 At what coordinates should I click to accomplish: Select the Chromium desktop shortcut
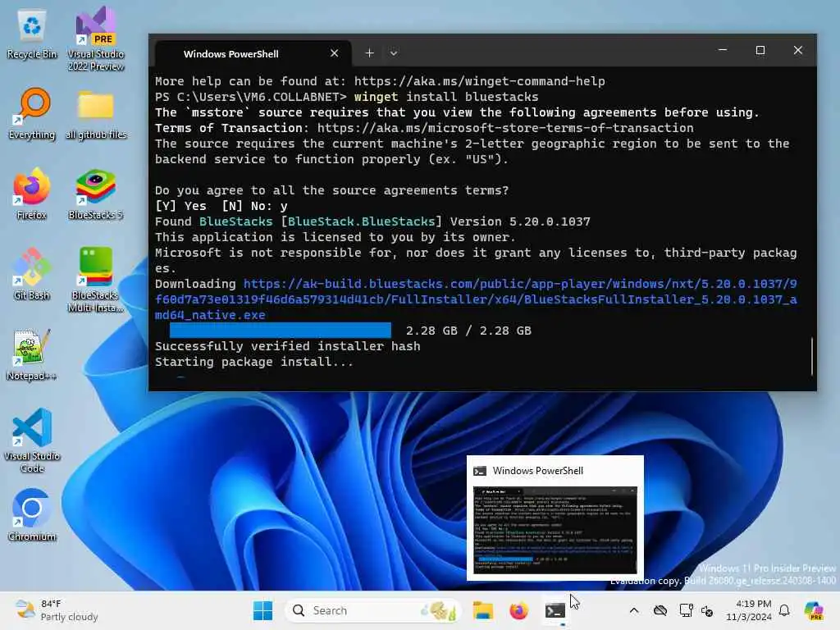tap(32, 515)
